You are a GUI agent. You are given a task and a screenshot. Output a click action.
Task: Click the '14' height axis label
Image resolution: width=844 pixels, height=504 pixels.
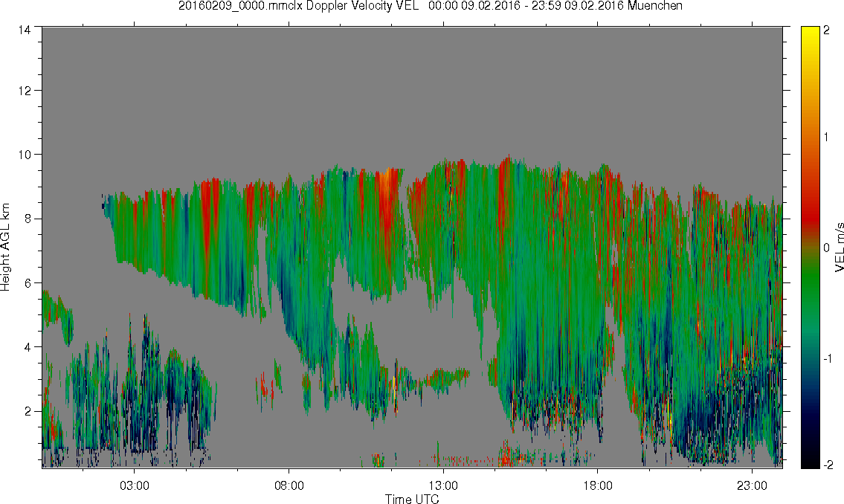[x=25, y=30]
